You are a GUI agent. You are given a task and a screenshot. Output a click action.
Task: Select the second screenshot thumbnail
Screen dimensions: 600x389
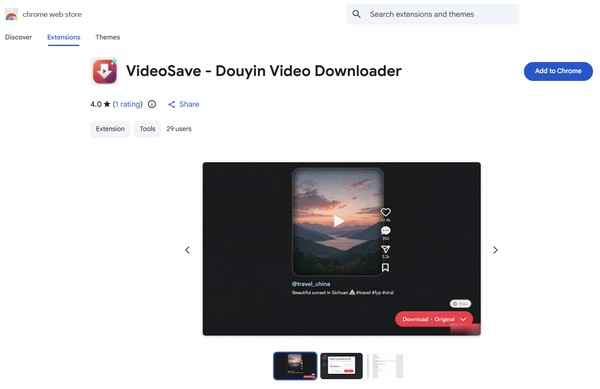341,366
